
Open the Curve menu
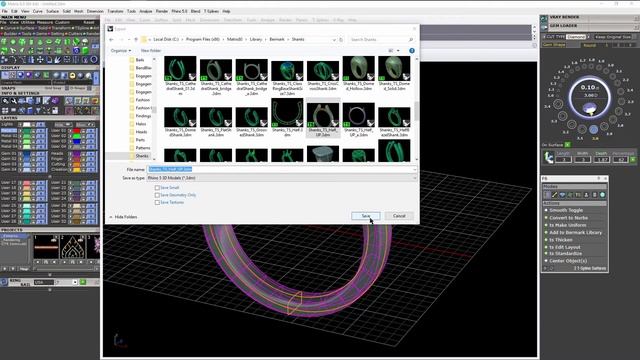point(38,11)
